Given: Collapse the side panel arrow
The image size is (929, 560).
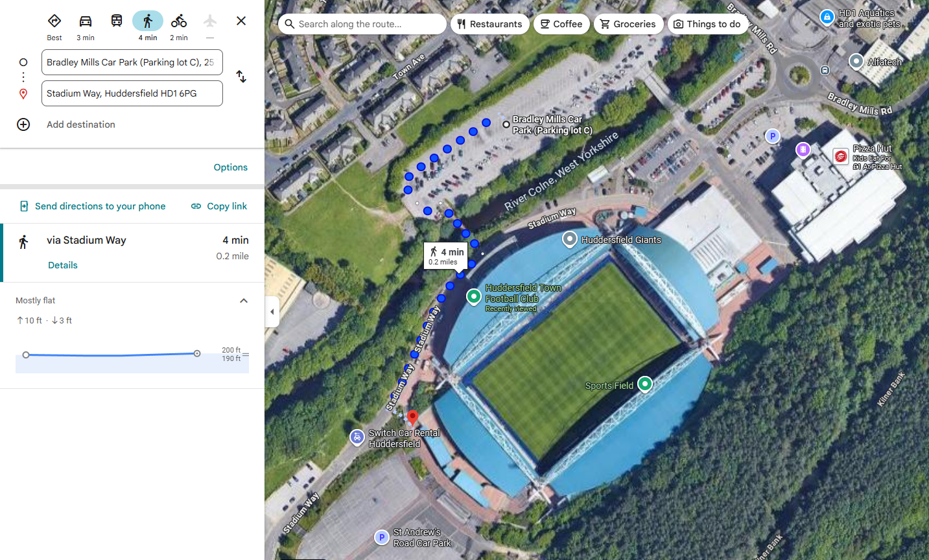Looking at the screenshot, I should pos(272,312).
